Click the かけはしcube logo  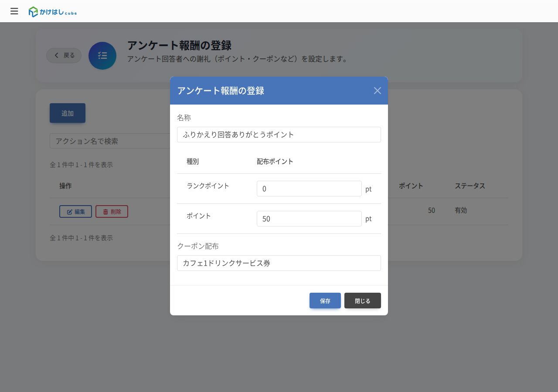[53, 12]
